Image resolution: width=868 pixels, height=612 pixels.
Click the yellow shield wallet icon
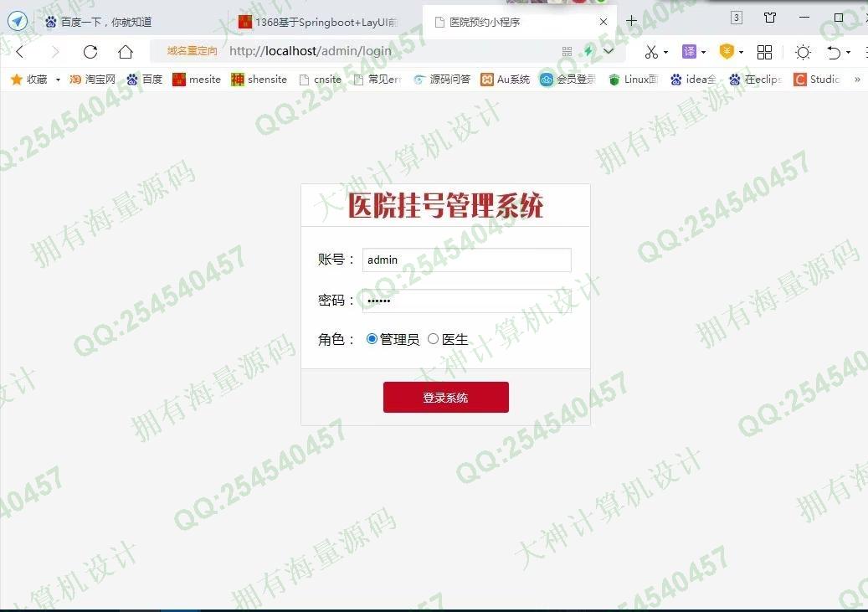coord(727,52)
